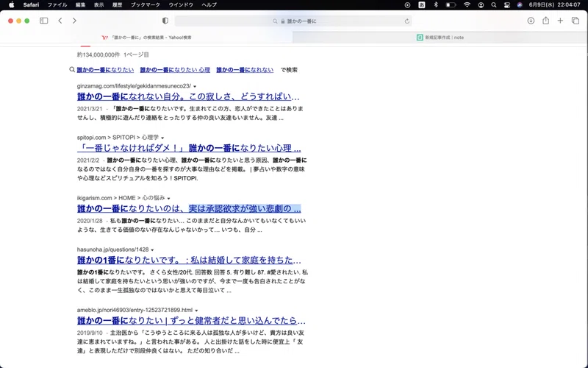Screen dimensions: 588x368
Task: Open the ファイル menu
Action: (x=57, y=5)
